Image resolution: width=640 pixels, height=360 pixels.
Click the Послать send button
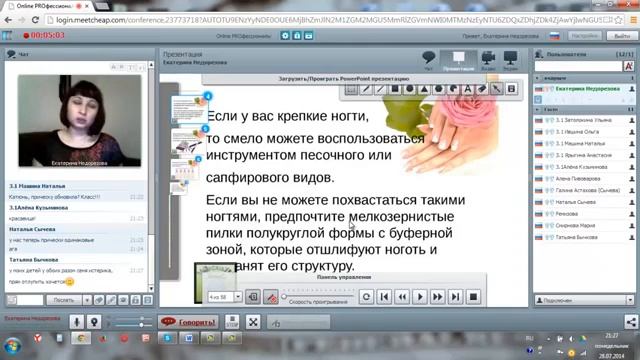[64, 300]
